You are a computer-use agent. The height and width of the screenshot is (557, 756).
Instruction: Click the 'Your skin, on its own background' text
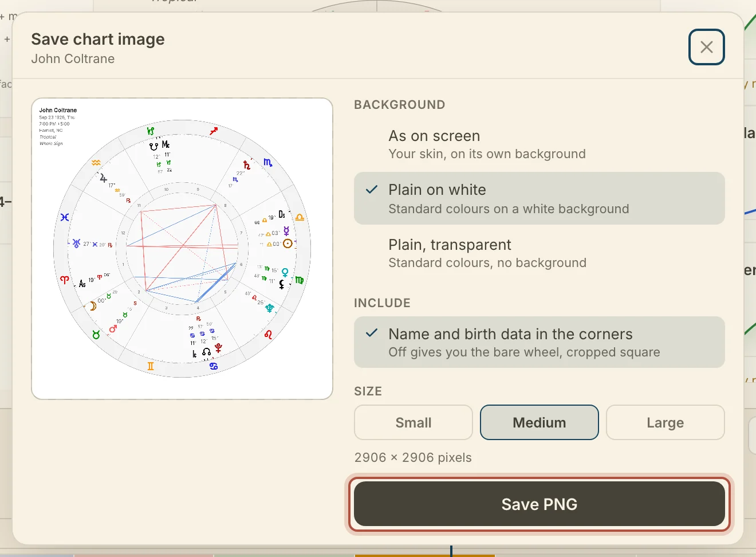tap(487, 154)
